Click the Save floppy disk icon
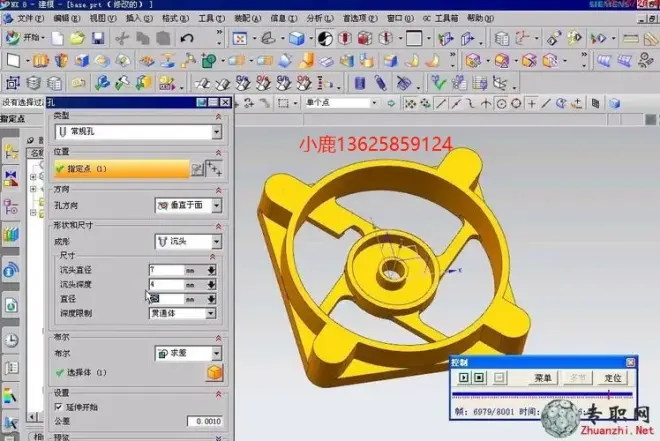 click(x=98, y=38)
